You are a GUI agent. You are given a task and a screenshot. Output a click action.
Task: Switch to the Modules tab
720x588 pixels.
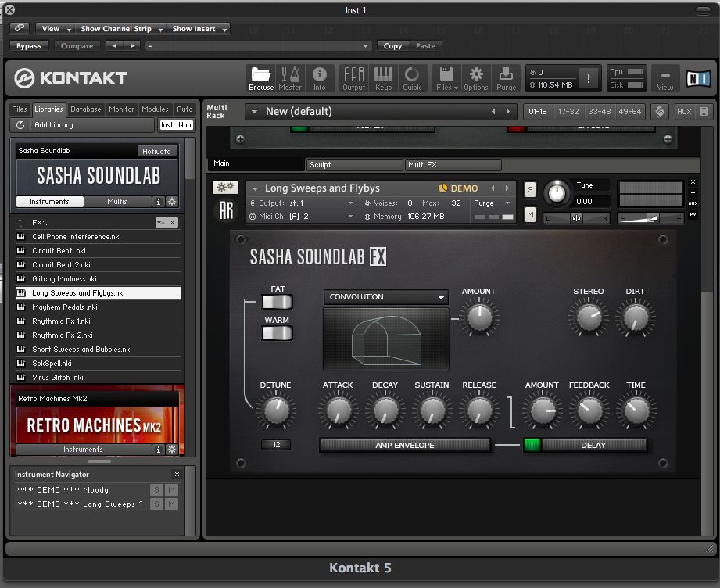point(156,109)
